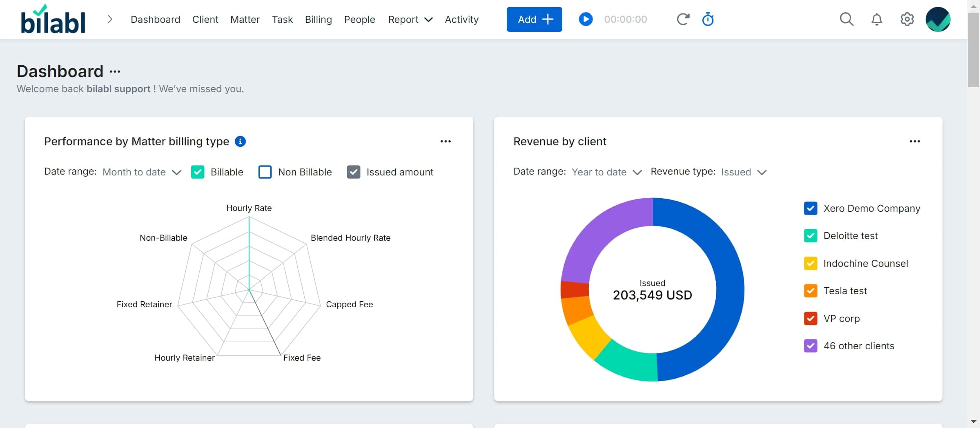The height and width of the screenshot is (428, 980).
Task: Toggle Xero Demo Company legend swatch
Action: coord(811,208)
